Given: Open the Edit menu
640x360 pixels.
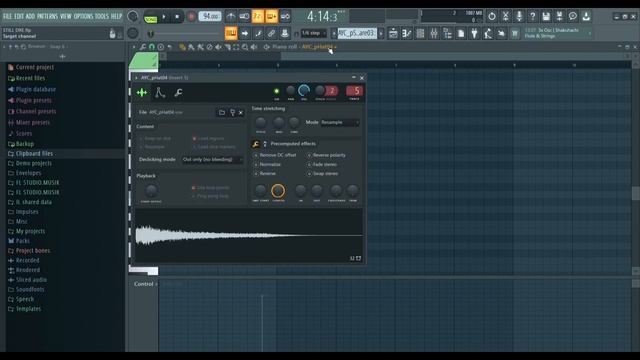Looking at the screenshot, I should 19,16.
